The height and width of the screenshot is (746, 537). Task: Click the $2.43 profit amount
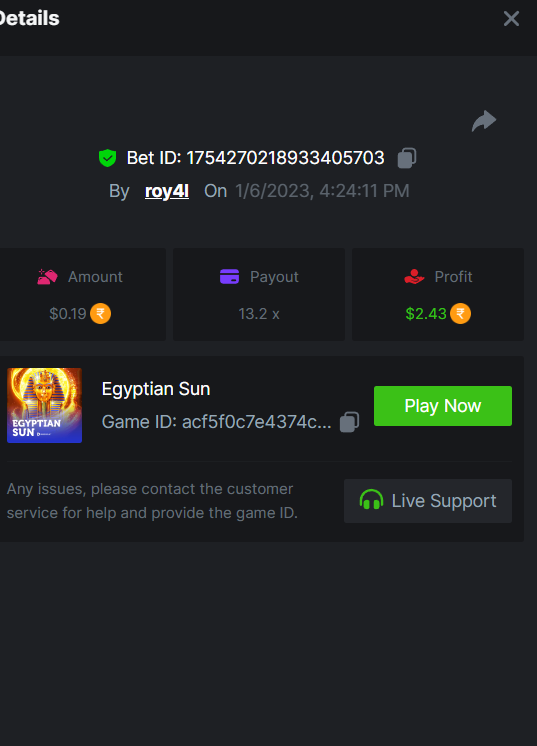(426, 314)
